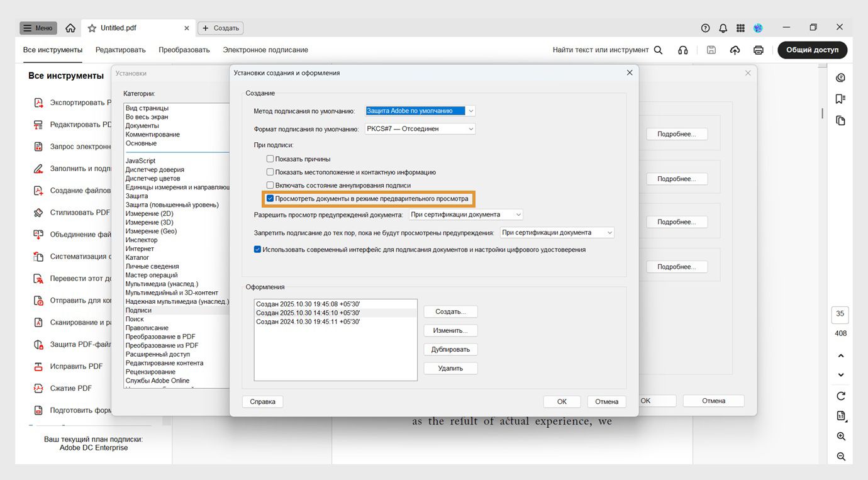Open the Запретить подписание dropdown
868x480 pixels.
click(x=557, y=232)
